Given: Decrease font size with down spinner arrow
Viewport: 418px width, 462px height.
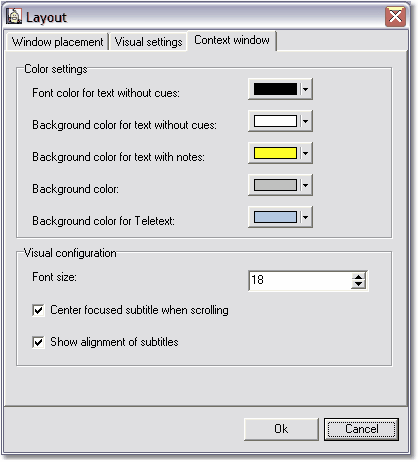Looking at the screenshot, I should [359, 284].
